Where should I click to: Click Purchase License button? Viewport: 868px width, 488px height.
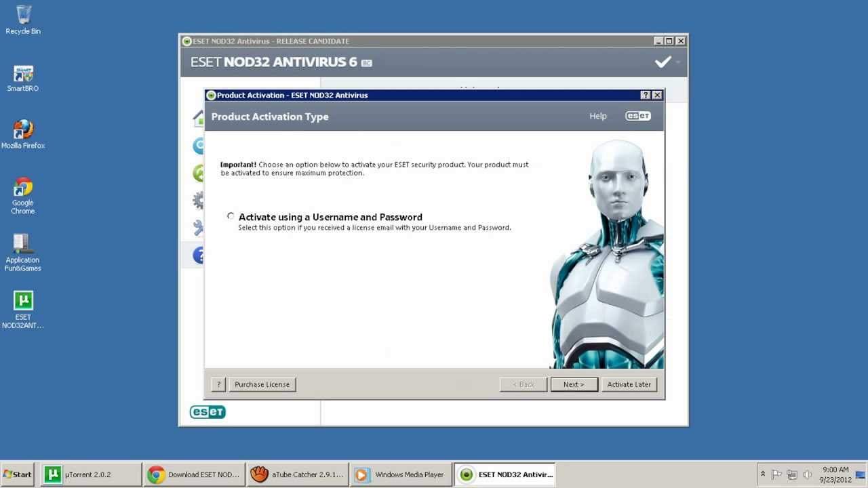point(262,384)
